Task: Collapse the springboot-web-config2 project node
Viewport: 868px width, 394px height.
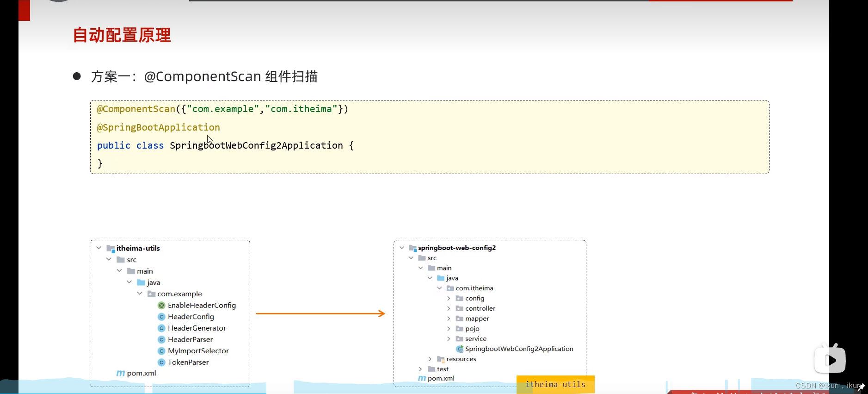Action: [402, 248]
